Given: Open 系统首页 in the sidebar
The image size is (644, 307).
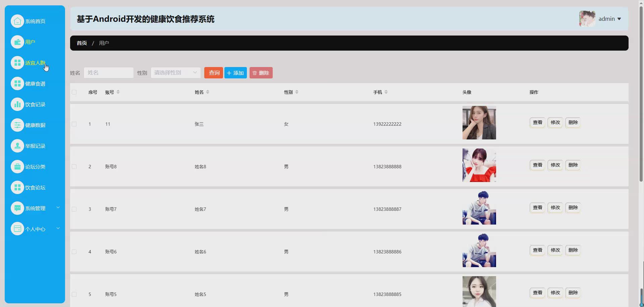Looking at the screenshot, I should [x=35, y=21].
